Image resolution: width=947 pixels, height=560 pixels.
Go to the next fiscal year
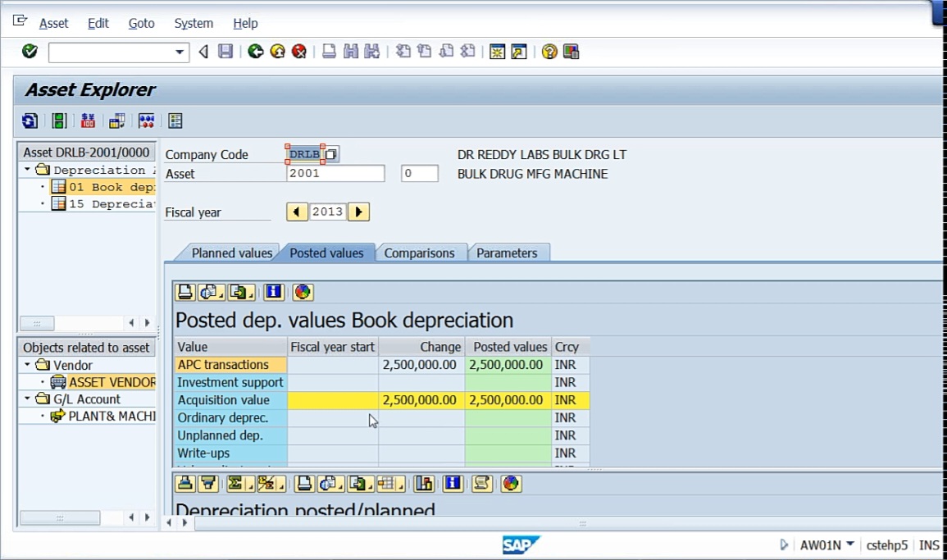tap(359, 212)
